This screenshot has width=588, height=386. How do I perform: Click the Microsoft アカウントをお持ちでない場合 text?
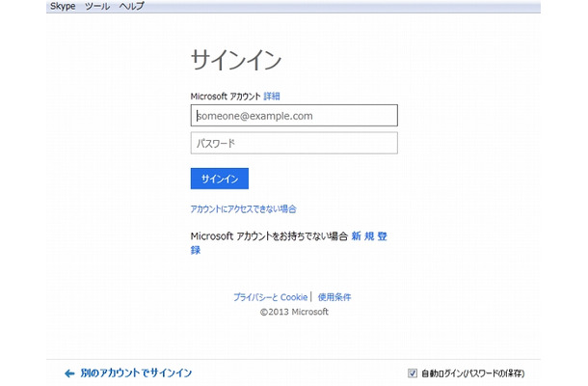(x=269, y=236)
